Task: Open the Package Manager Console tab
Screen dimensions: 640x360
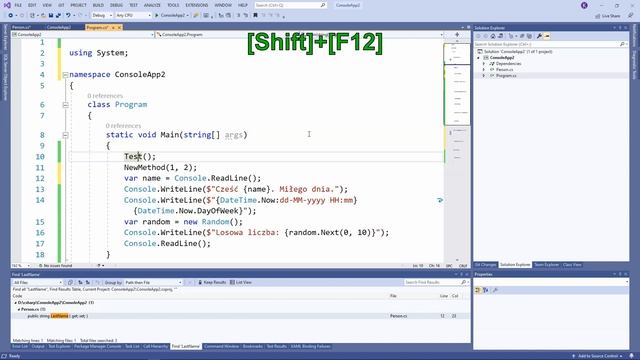Action: click(x=98, y=347)
